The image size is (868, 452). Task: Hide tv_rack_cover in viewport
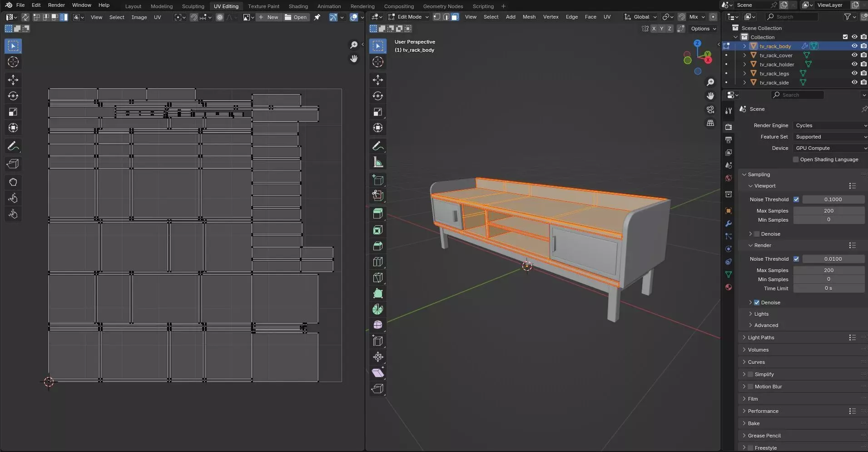point(854,55)
